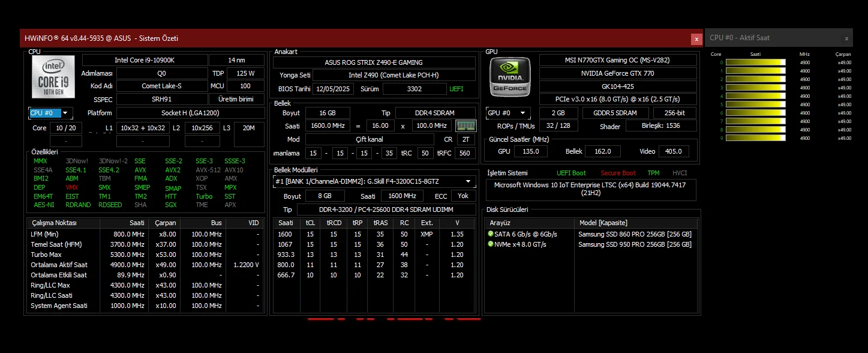Viewport: 868px width, 353px height.
Task: Click the MSI N770GTX Gaming OC field
Action: 618,60
